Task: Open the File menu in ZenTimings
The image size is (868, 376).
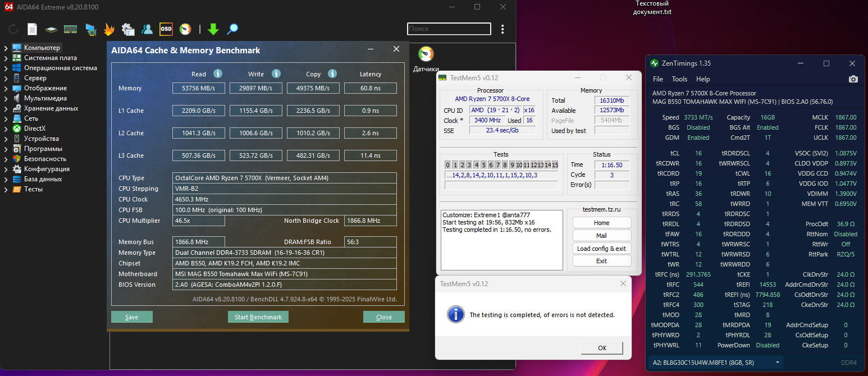Action: [658, 79]
